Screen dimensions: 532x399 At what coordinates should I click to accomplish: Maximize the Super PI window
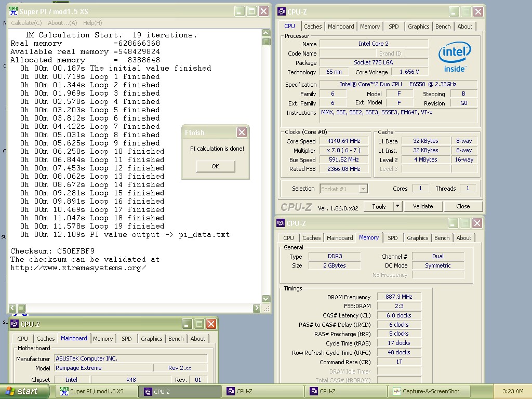(251, 11)
